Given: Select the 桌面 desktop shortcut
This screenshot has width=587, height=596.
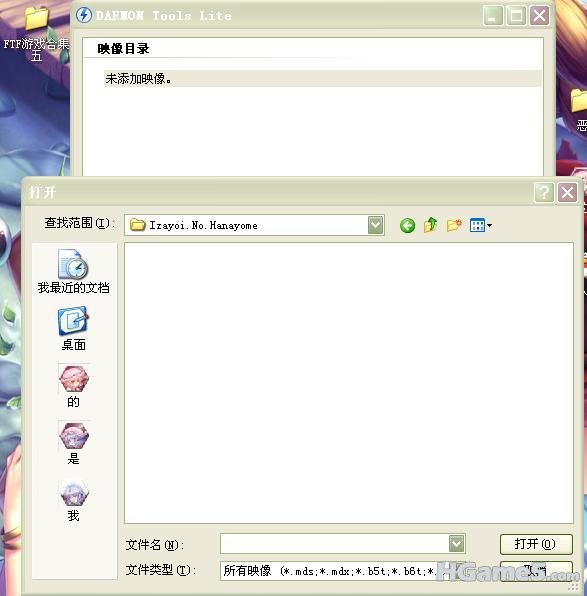Looking at the screenshot, I should (x=73, y=329).
